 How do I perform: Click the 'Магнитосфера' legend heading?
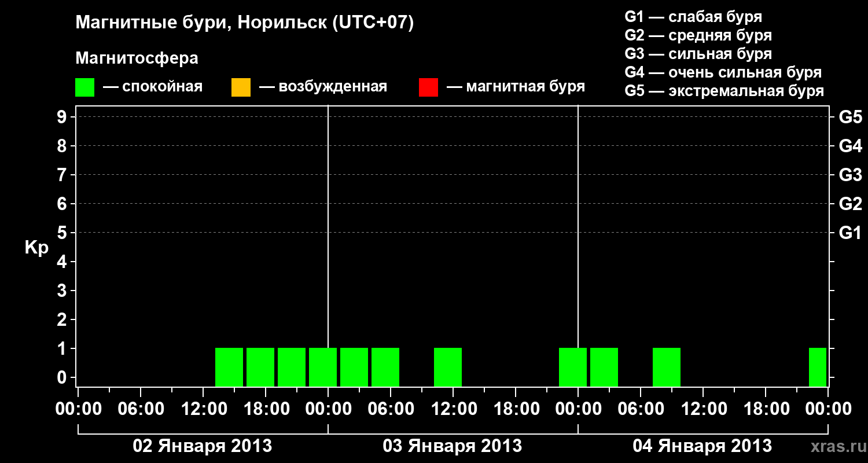point(137,58)
